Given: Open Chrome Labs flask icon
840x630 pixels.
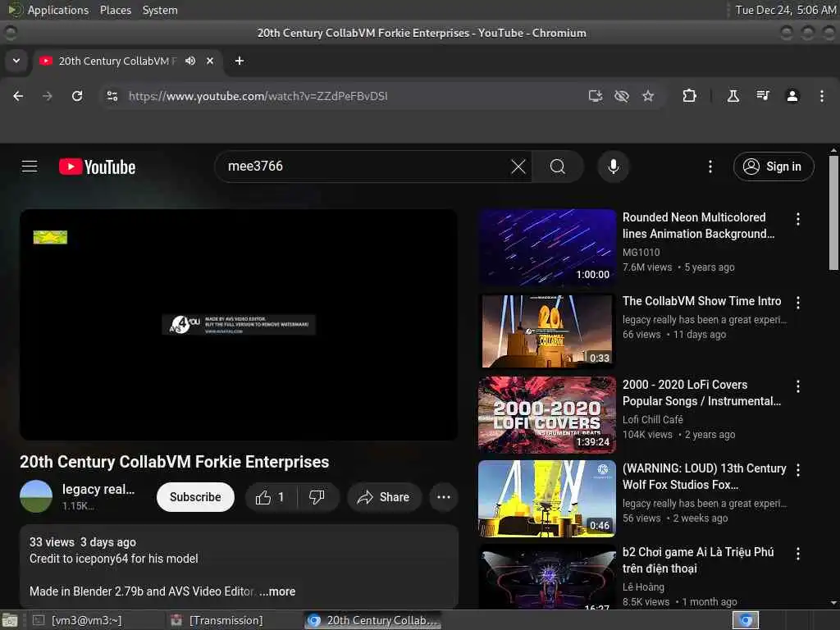Looking at the screenshot, I should pyautogui.click(x=733, y=96).
